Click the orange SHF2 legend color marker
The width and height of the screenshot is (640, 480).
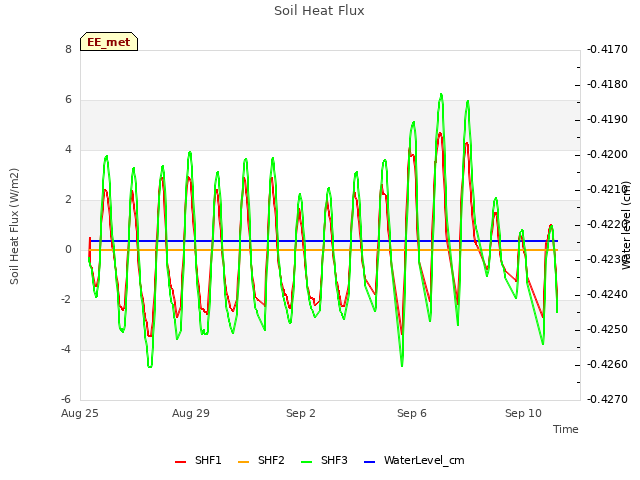pos(243,462)
